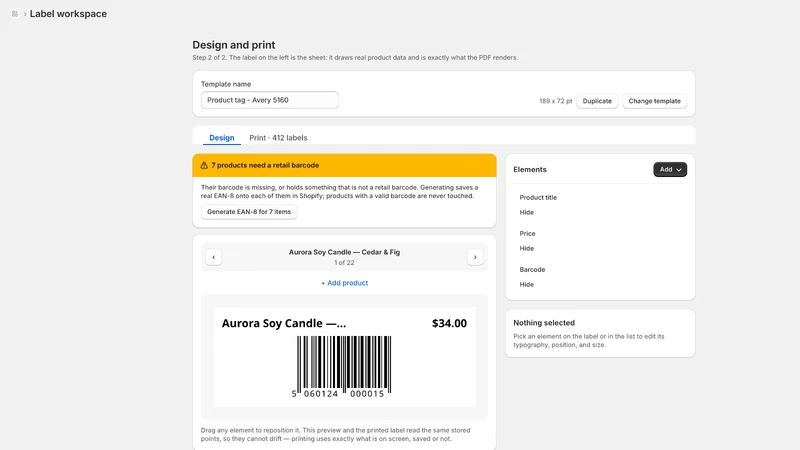Select Price in Elements list
The width and height of the screenshot is (800, 450).
point(528,233)
